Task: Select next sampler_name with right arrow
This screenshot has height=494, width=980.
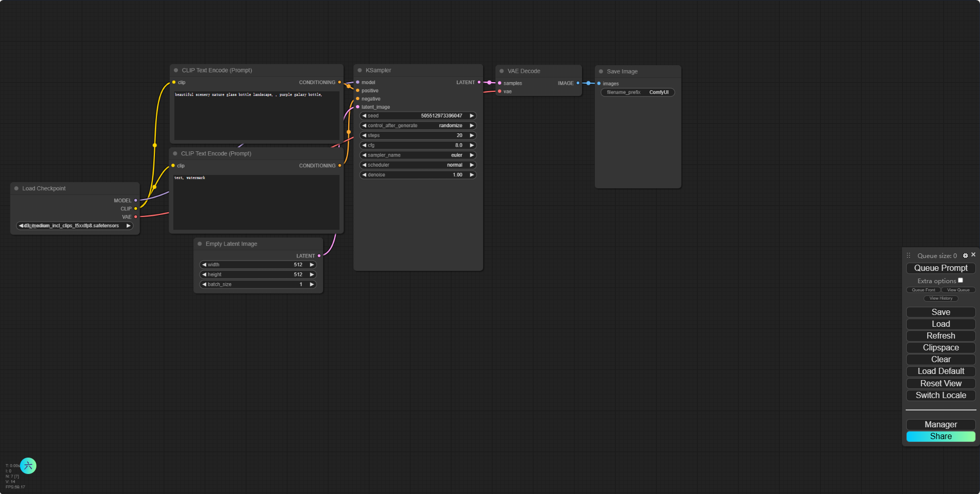Action: click(472, 155)
